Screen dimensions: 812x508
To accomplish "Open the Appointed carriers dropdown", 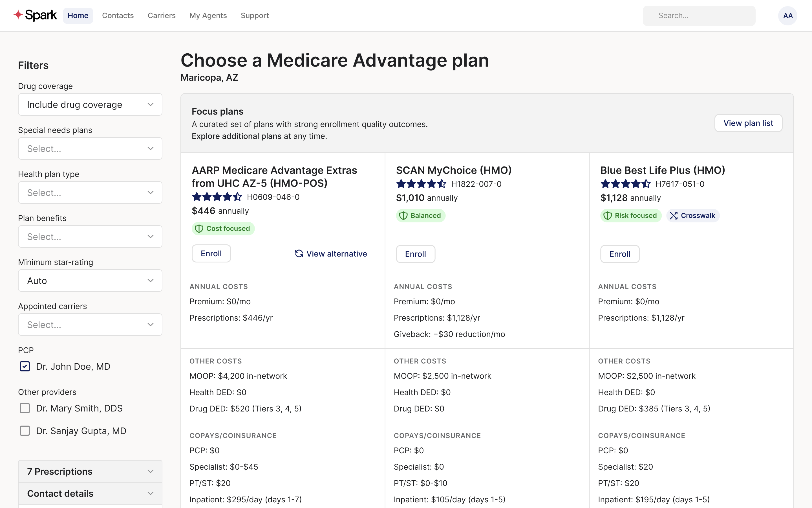I will click(x=90, y=325).
